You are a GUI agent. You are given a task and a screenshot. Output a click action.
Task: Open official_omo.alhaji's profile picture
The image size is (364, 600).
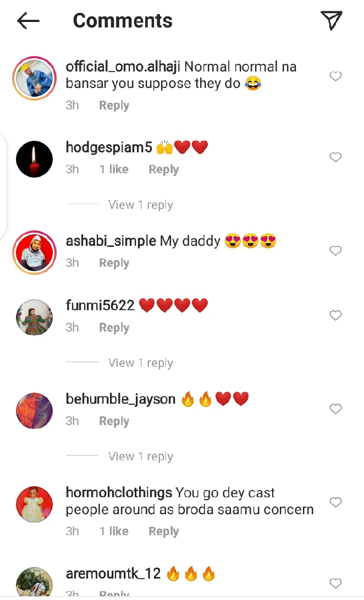(35, 79)
